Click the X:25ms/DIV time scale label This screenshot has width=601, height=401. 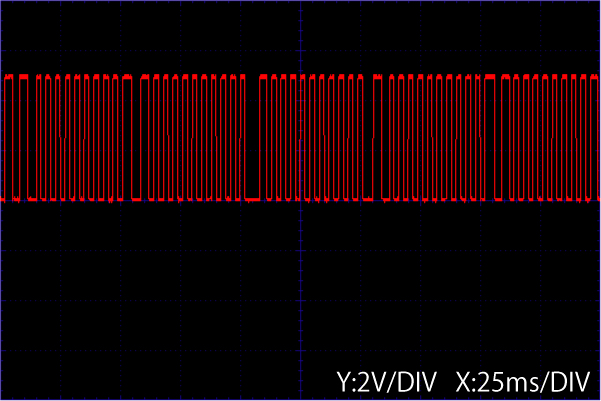tap(522, 382)
